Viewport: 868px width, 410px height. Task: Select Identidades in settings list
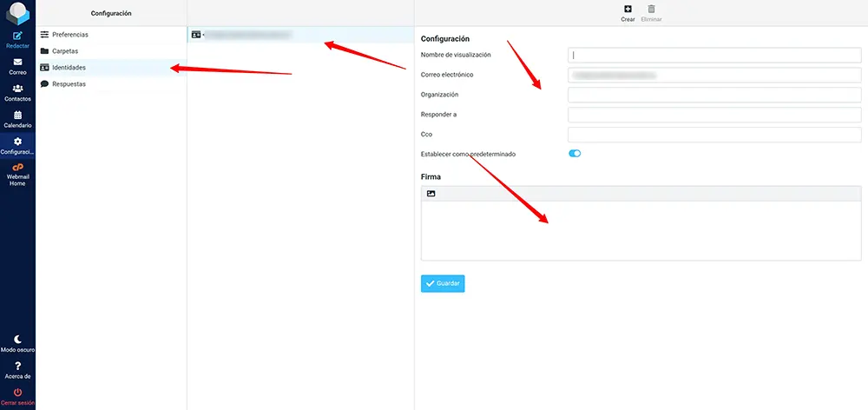pos(69,68)
